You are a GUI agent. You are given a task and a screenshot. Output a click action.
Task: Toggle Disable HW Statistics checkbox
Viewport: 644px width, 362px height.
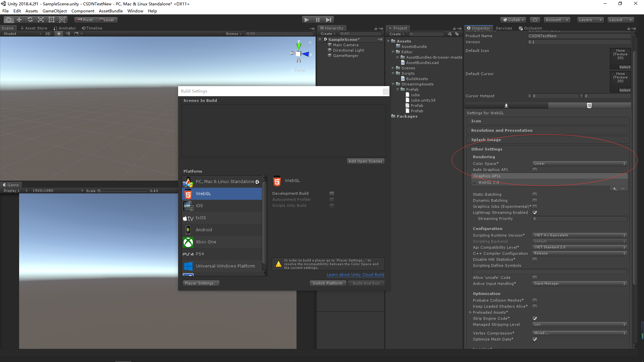click(x=535, y=259)
